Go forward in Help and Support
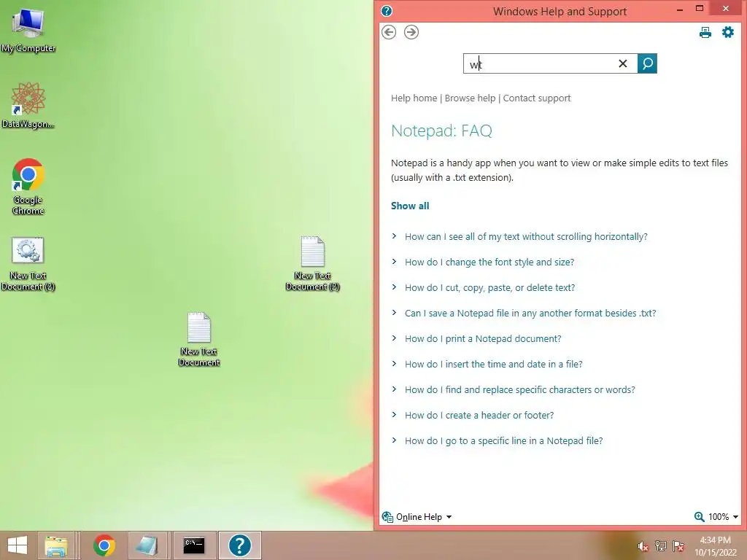The width and height of the screenshot is (747, 560). 411,32
